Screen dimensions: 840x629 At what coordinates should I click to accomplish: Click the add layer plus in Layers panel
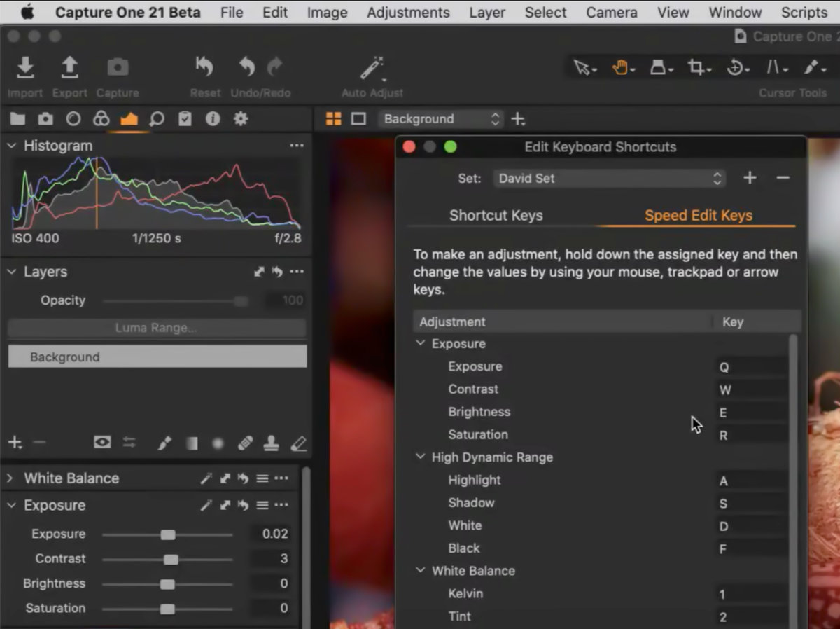coord(15,443)
